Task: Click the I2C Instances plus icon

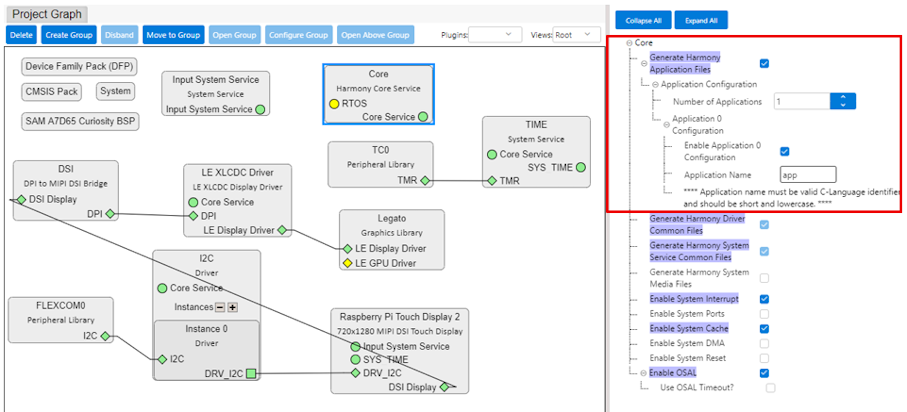Action: [x=233, y=307]
